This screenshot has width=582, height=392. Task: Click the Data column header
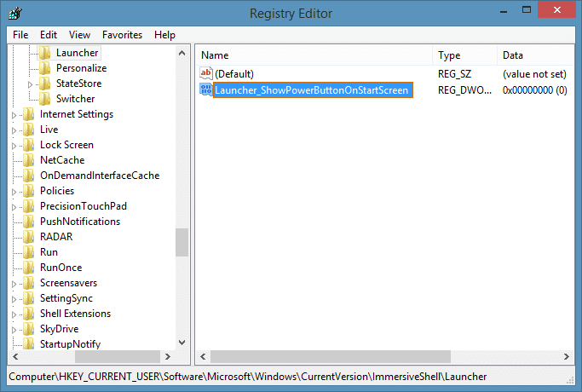point(536,55)
